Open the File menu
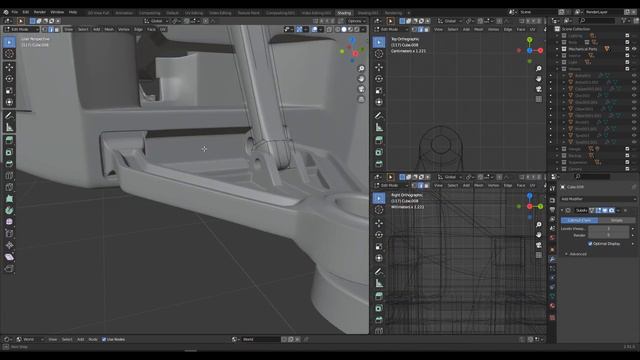 (x=15, y=12)
